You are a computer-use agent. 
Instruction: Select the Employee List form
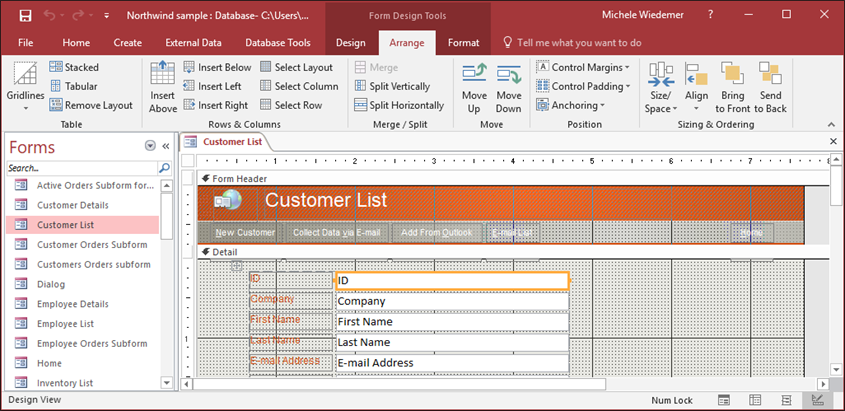coord(83,324)
